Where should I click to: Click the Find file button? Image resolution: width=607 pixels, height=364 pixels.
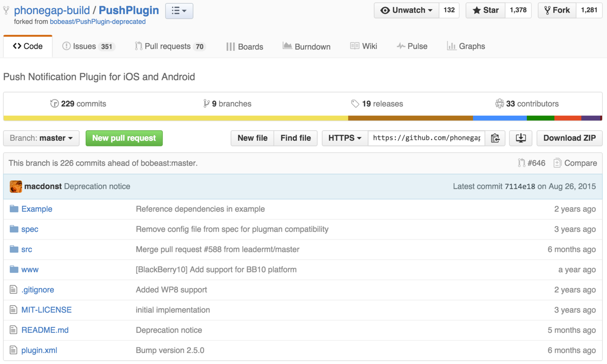296,138
